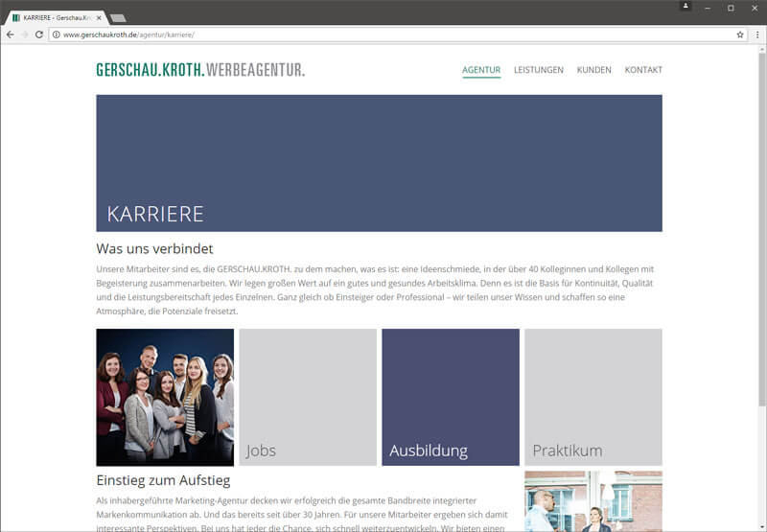
Task: Open the site information icon in address bar
Action: pos(57,35)
